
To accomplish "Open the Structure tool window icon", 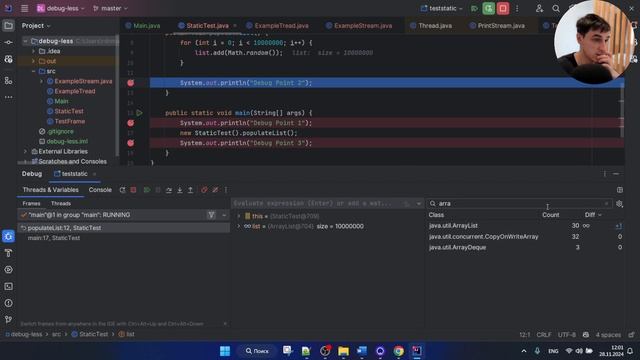I will 8,81.
